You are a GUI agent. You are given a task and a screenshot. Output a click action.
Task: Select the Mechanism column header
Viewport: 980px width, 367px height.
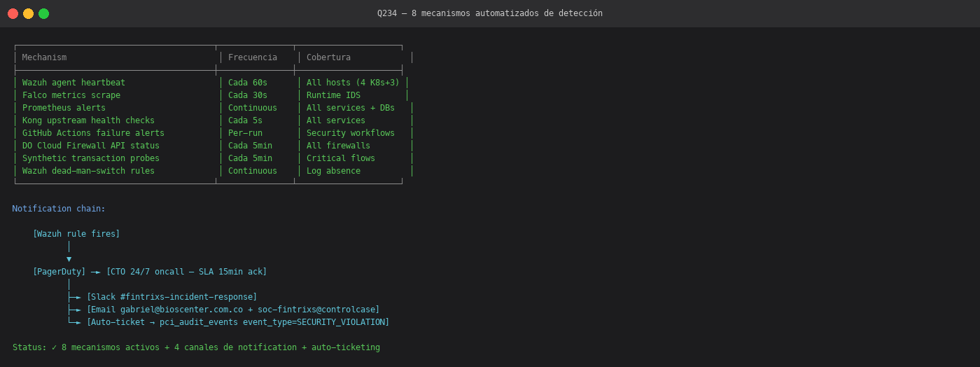point(44,57)
